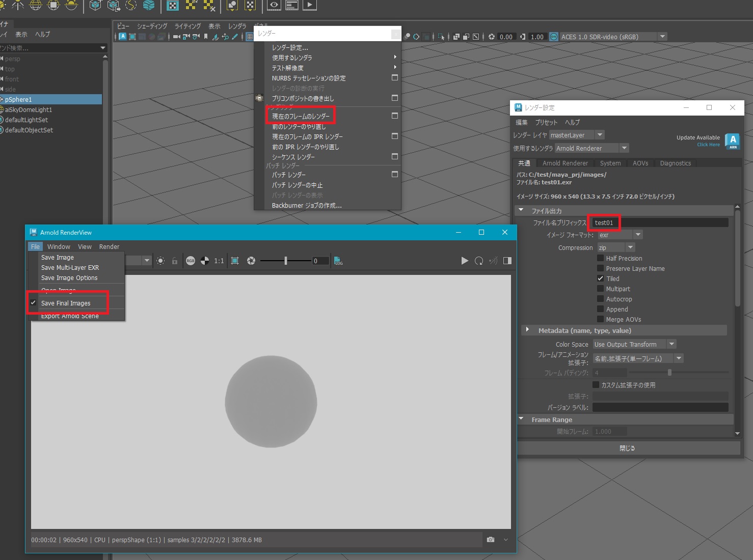Click the camera snapshot icon in RenderView status bar
Viewport: 753px width, 560px height.
click(x=490, y=540)
